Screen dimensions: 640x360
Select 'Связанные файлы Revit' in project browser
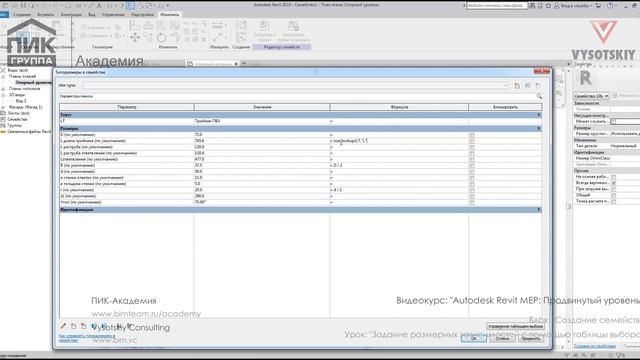pyautogui.click(x=29, y=131)
